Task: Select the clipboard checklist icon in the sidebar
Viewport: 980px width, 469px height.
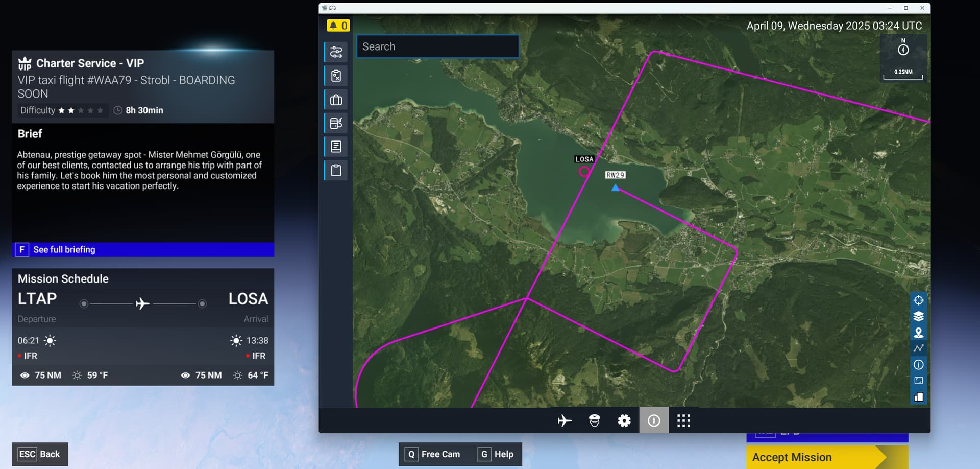Action: [x=335, y=170]
